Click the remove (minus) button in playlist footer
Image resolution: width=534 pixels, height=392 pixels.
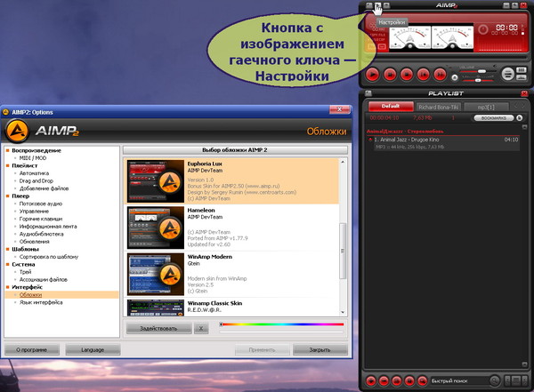tap(384, 380)
